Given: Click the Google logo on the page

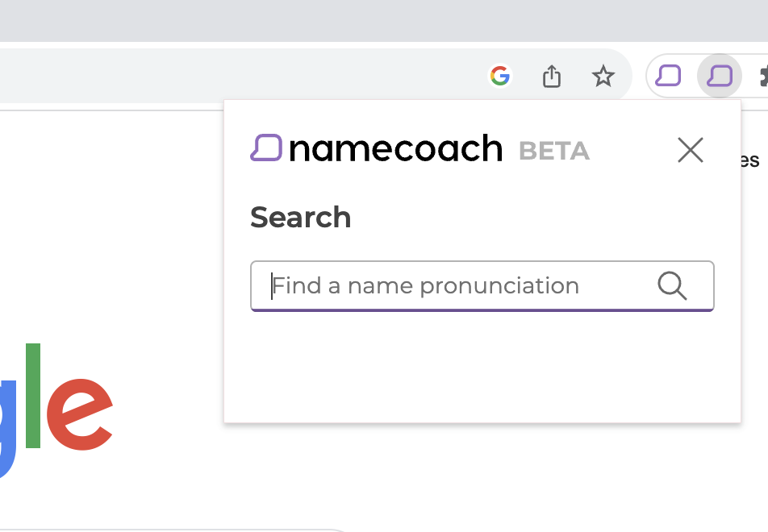Looking at the screenshot, I should point(56,411).
